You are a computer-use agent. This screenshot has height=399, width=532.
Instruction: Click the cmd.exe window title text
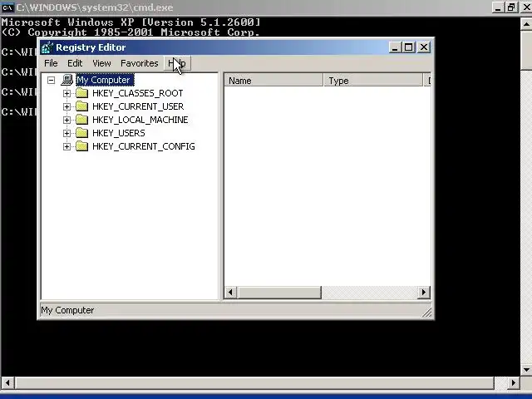point(95,7)
